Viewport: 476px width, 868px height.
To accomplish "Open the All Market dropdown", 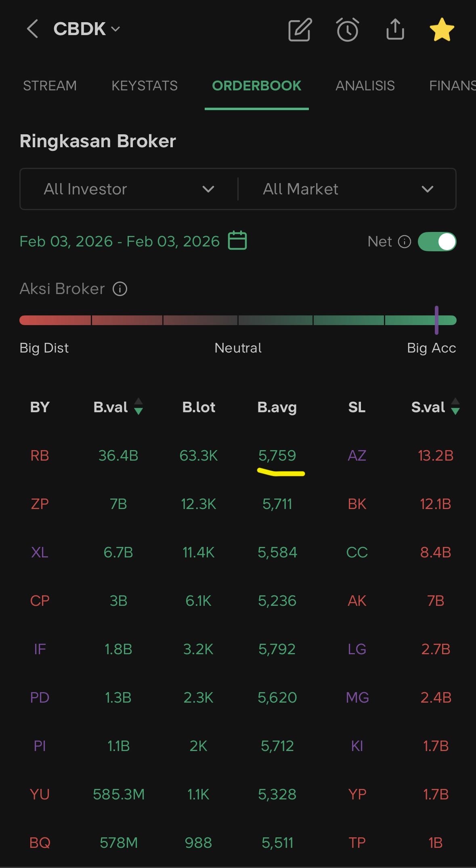I will coord(347,189).
